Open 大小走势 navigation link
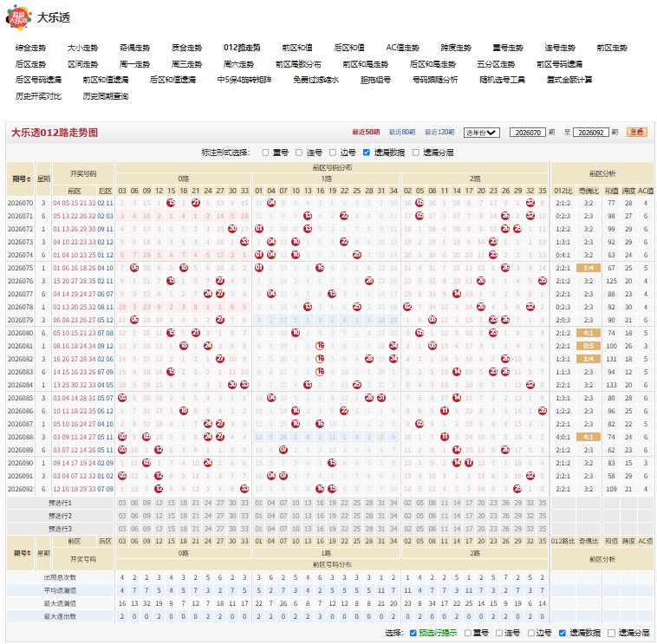Viewport: 657px width, 644px height. (x=82, y=48)
